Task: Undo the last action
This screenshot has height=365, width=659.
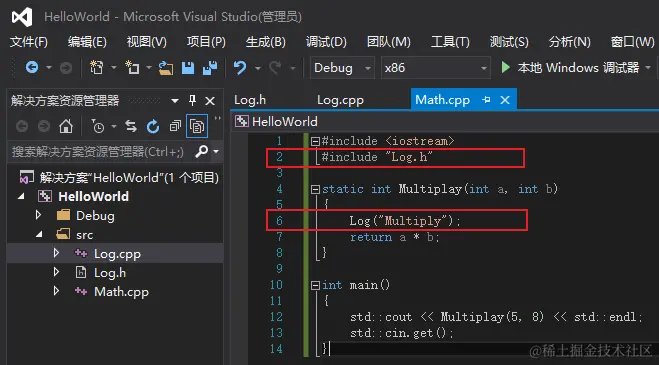Action: coord(240,68)
